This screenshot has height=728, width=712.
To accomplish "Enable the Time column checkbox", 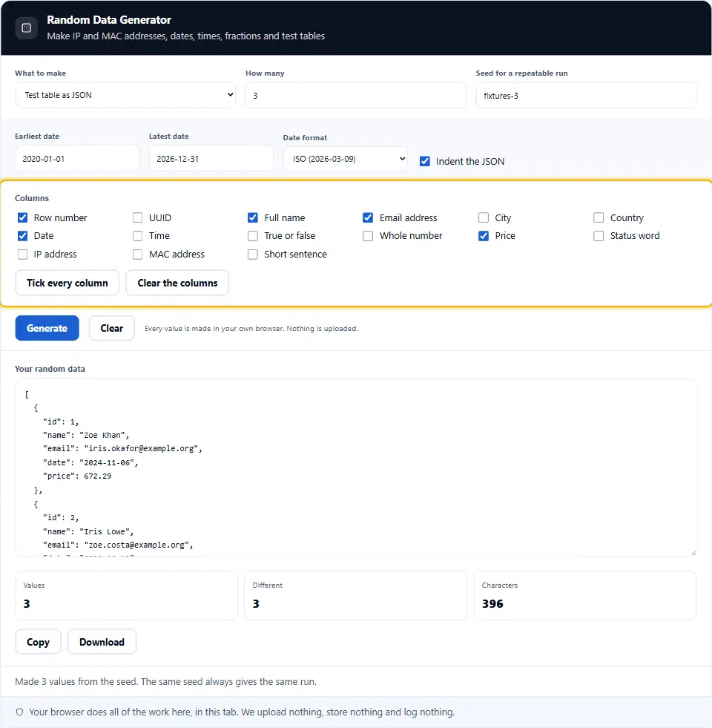I will coord(137,236).
